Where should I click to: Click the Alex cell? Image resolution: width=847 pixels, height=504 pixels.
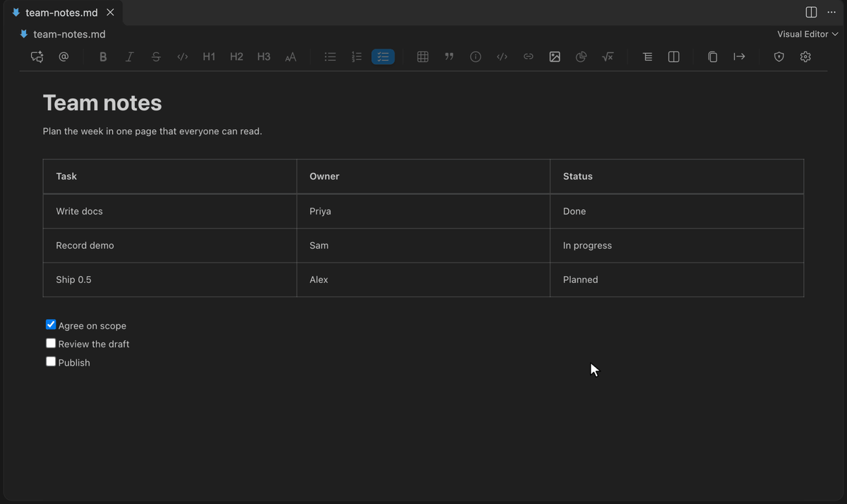coord(423,280)
